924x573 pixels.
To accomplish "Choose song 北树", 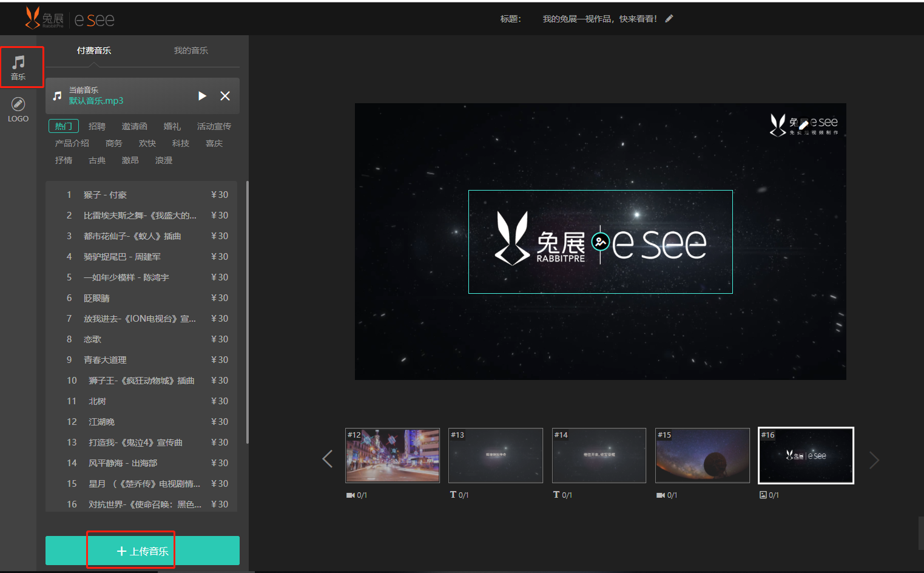I will tap(141, 401).
